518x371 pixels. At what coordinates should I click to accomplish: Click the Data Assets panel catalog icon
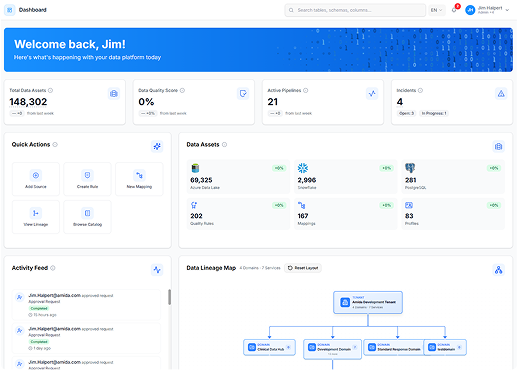pos(498,146)
